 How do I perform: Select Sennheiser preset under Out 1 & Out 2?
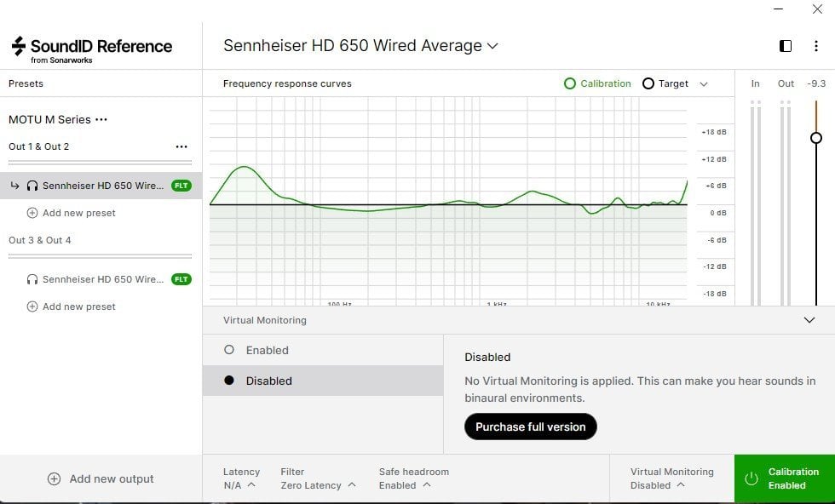101,186
